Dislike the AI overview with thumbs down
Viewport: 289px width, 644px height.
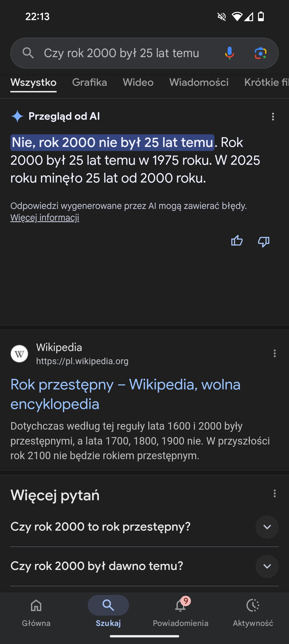click(x=263, y=242)
